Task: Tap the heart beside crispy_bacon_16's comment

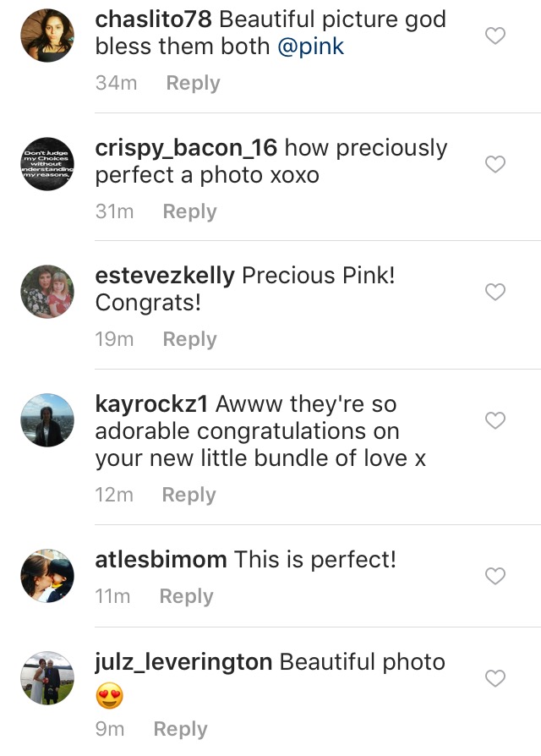Action: (x=495, y=164)
